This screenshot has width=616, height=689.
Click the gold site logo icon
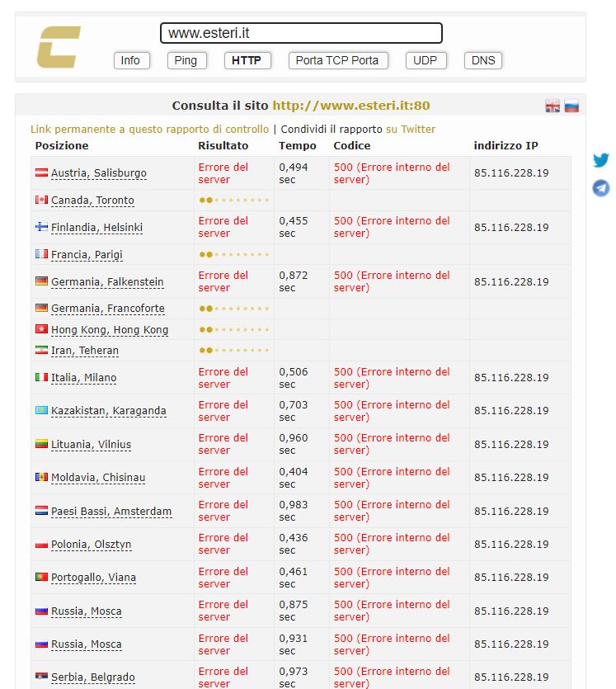59,47
